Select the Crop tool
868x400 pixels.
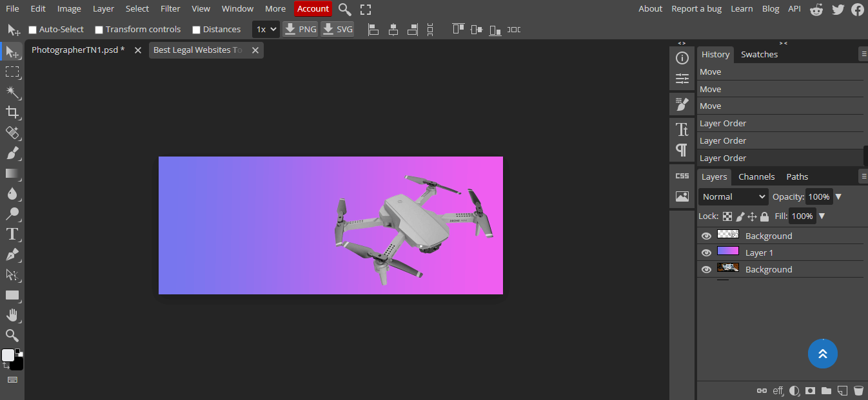click(x=12, y=113)
